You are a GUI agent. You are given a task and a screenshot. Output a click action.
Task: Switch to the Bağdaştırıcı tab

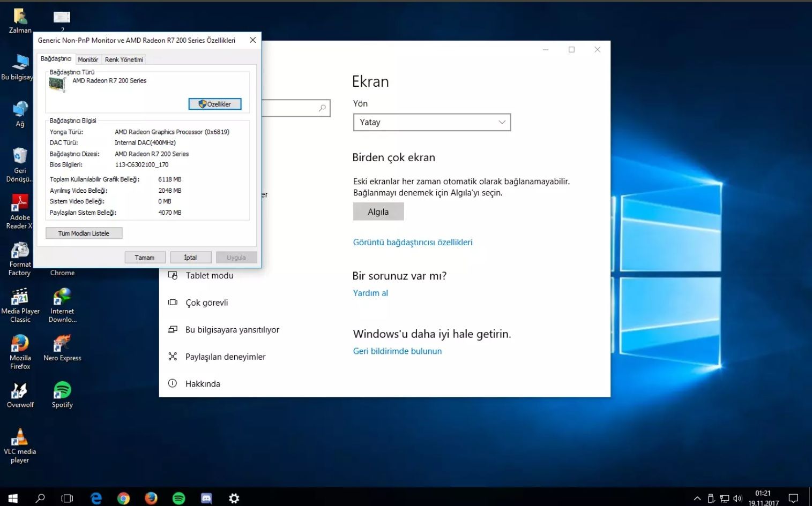click(56, 59)
